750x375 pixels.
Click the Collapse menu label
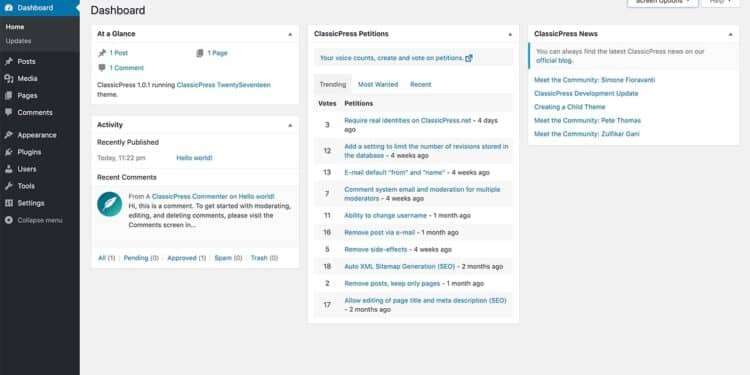(x=40, y=221)
